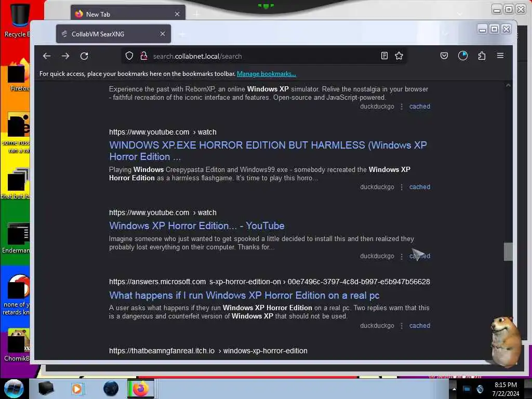This screenshot has width=532, height=399.
Task: Open Windows XP Horror Edition... - YouTube result
Action: [197, 225]
